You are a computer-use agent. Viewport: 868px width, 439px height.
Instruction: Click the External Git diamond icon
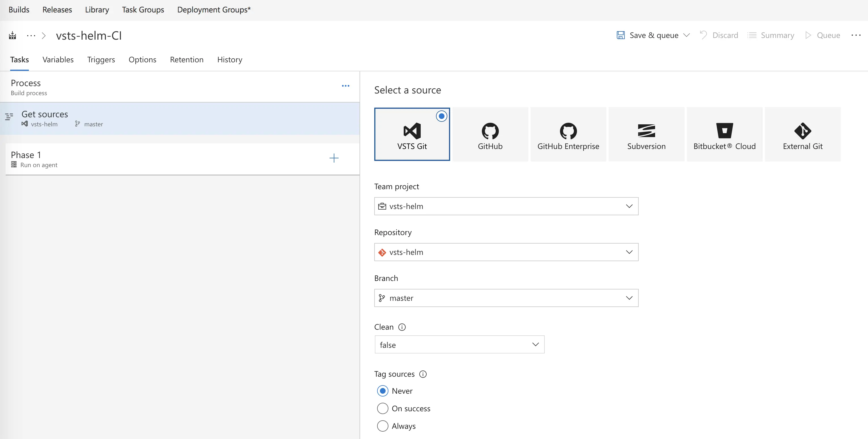pyautogui.click(x=803, y=131)
